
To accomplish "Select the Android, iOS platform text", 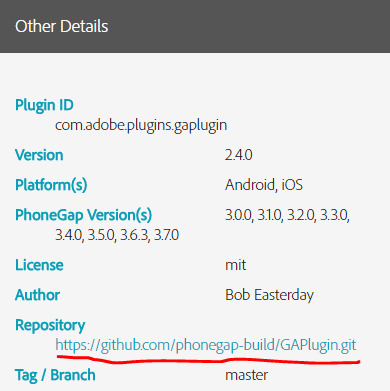I will (x=264, y=185).
